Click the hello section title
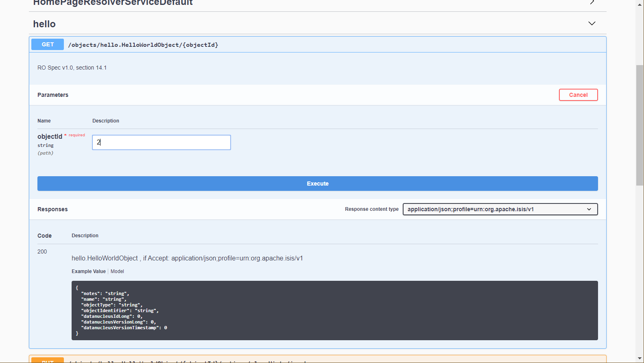Image resolution: width=644 pixels, height=363 pixels. (x=44, y=24)
